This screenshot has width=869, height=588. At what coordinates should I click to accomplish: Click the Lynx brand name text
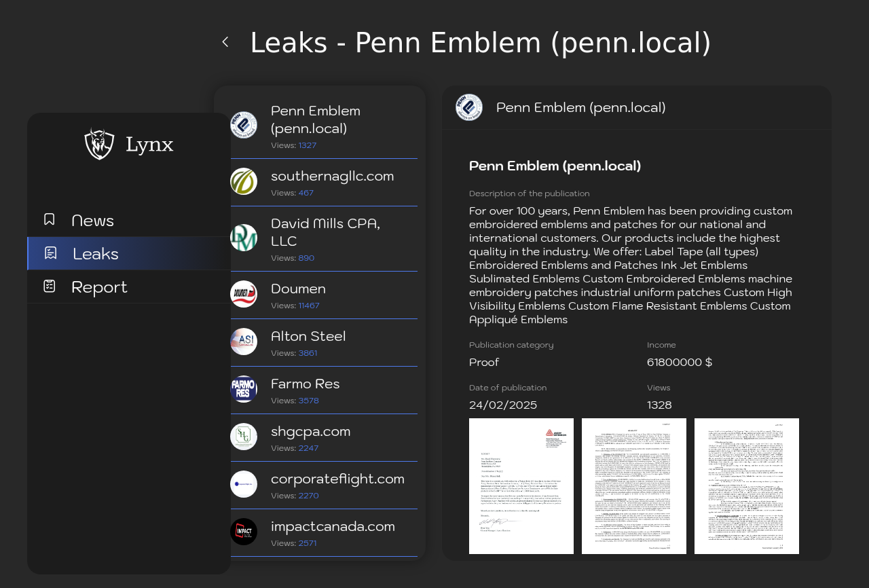point(149,145)
